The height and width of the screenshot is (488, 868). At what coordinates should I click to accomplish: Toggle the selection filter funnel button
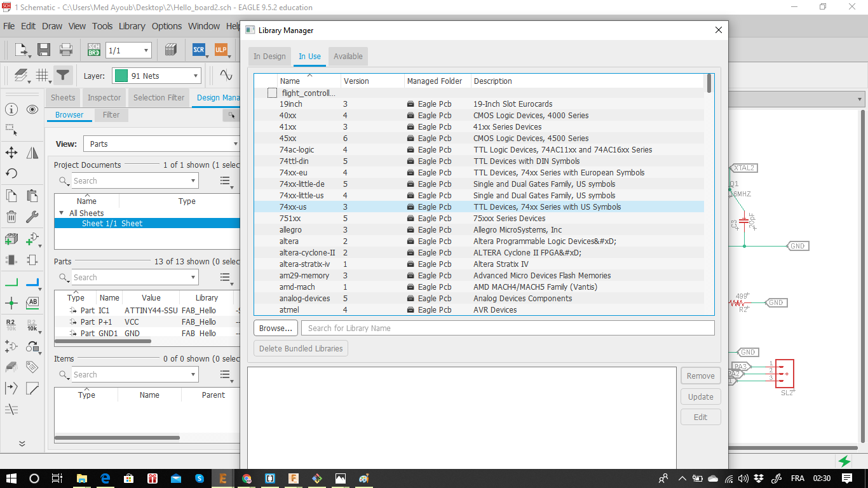click(62, 76)
